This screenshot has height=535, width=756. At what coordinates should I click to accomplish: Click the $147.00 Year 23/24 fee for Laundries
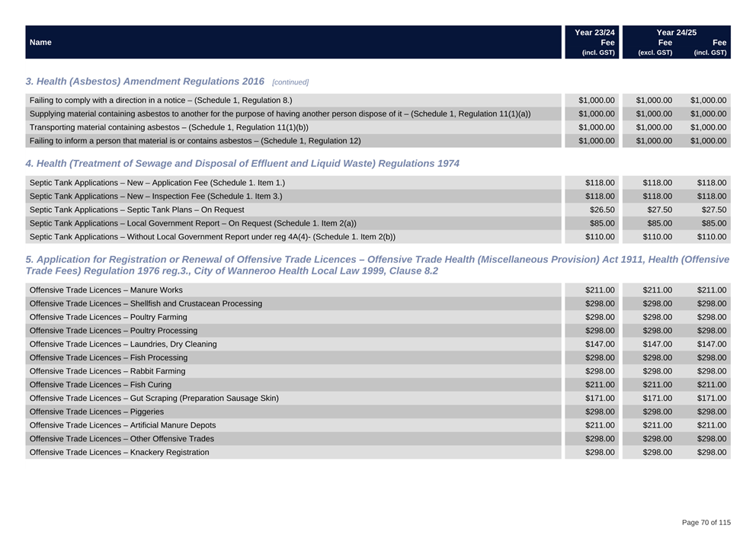[x=599, y=344]
